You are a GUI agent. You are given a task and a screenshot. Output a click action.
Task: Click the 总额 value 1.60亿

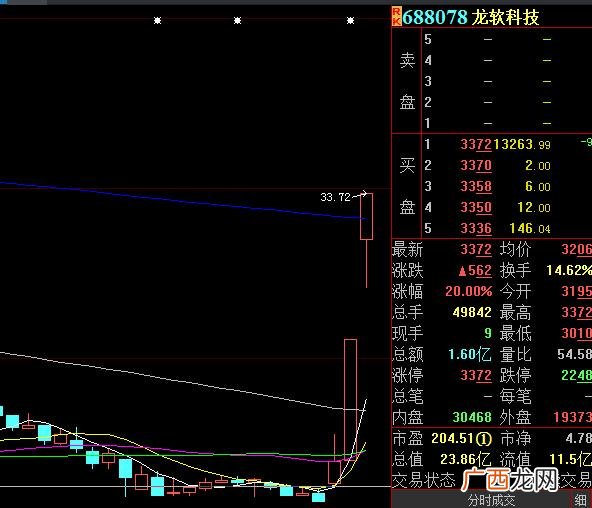coord(470,354)
